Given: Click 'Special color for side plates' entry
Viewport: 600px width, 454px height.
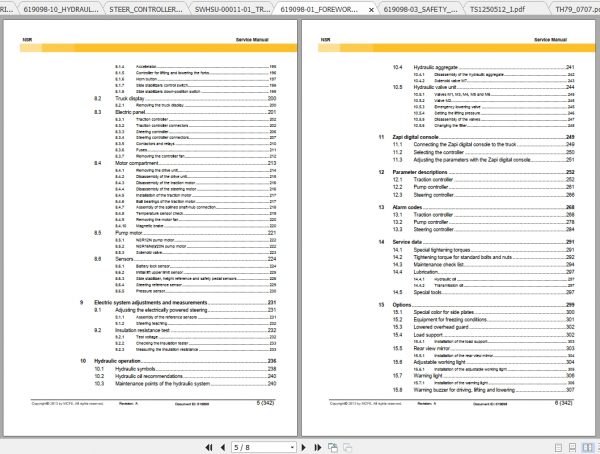Looking at the screenshot, I should [x=443, y=312].
